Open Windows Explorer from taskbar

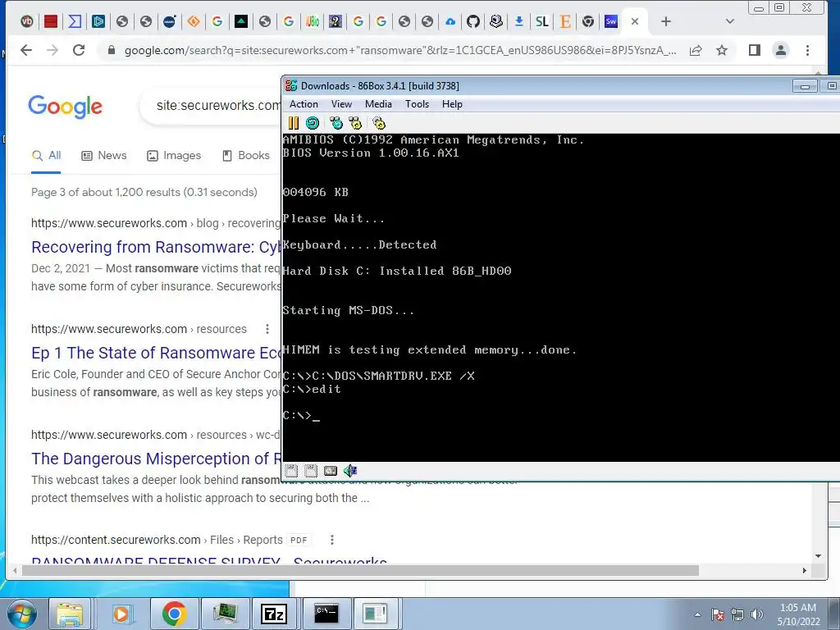tap(71, 614)
